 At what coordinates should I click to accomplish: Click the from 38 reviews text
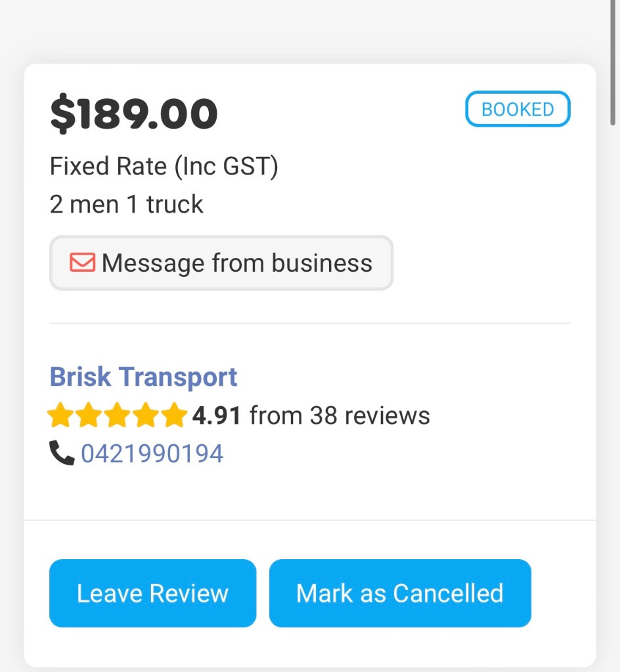340,415
